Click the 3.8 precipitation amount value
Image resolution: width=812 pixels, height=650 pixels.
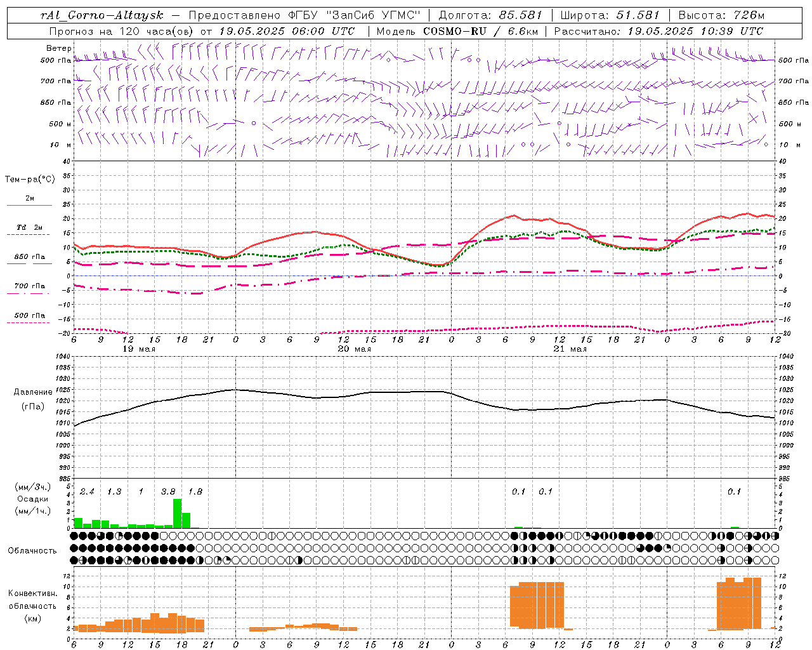(x=168, y=492)
